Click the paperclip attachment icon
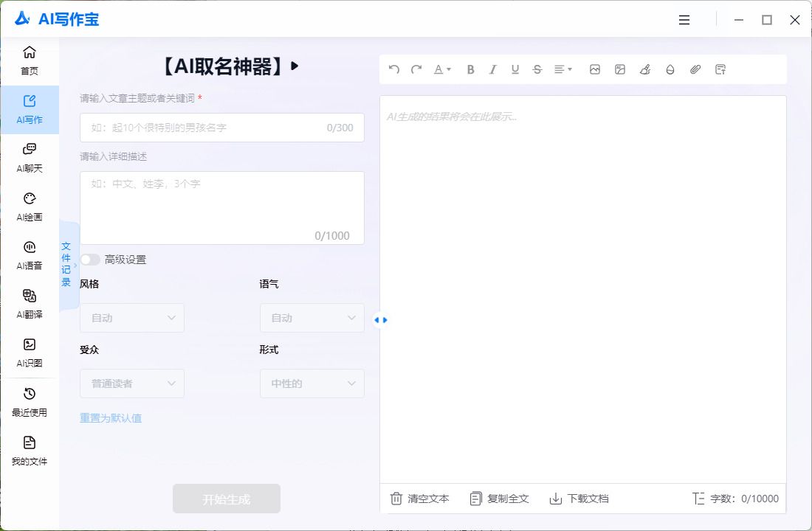The height and width of the screenshot is (531, 812). (695, 69)
